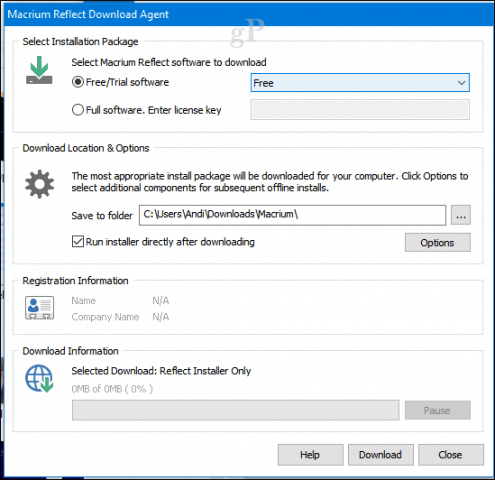Click the Pause button
This screenshot has width=495, height=480.
(437, 410)
